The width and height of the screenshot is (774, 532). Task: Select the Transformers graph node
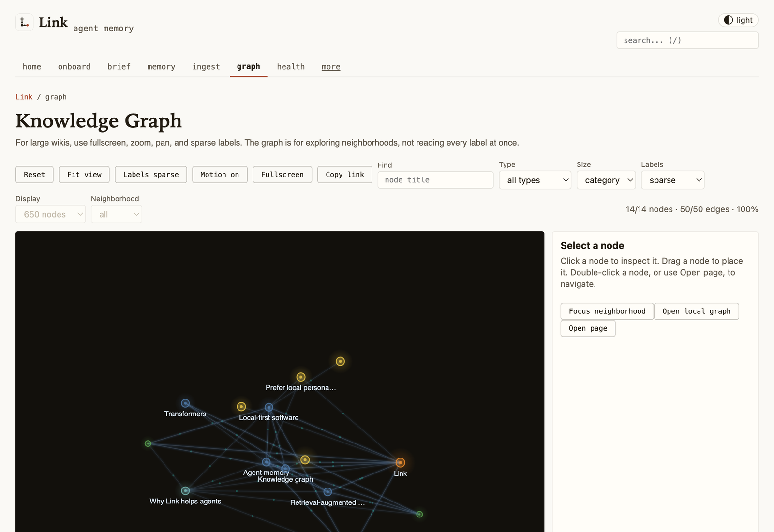185,403
